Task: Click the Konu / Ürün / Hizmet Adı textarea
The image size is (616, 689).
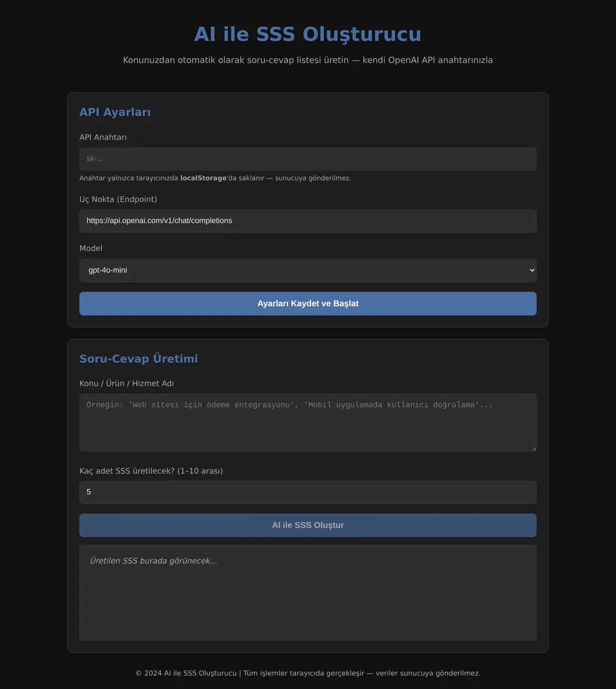Action: pos(308,423)
